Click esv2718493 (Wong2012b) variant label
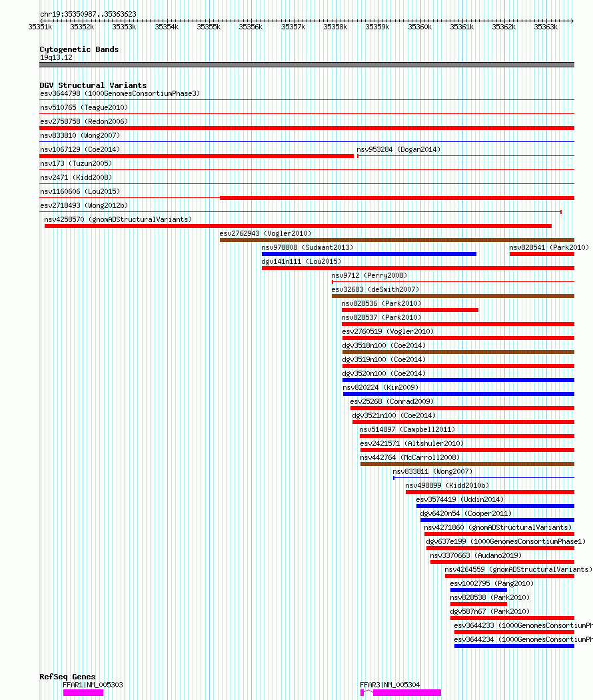 pos(84,206)
